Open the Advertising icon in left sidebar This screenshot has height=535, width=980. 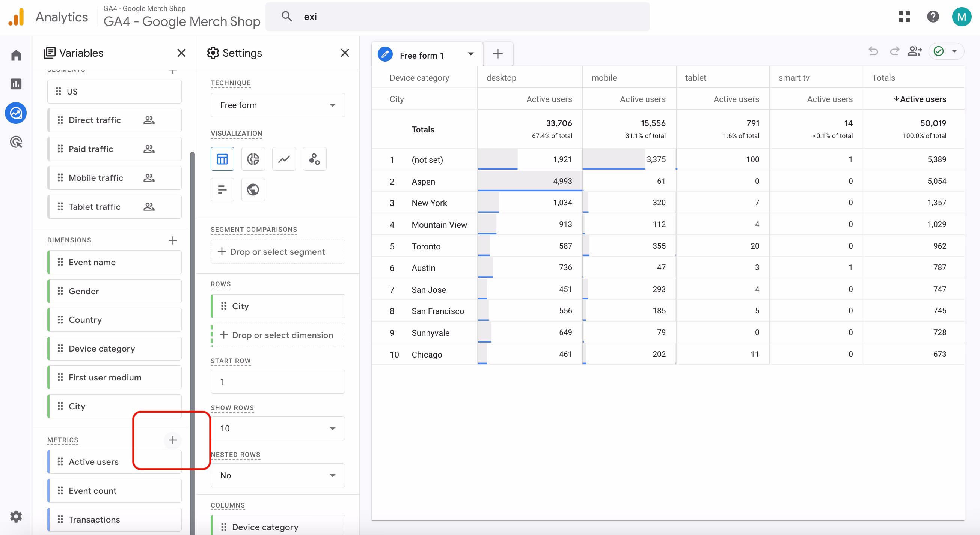[16, 142]
